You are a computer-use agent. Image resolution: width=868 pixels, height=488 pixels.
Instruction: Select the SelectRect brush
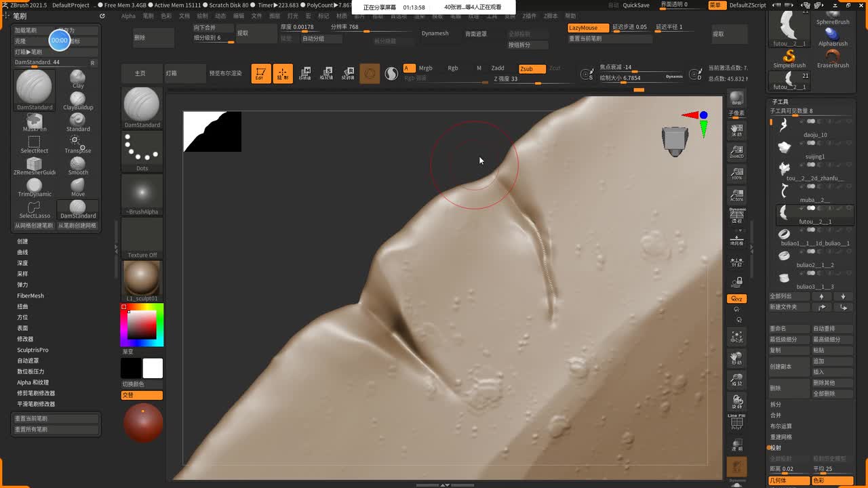[35, 144]
